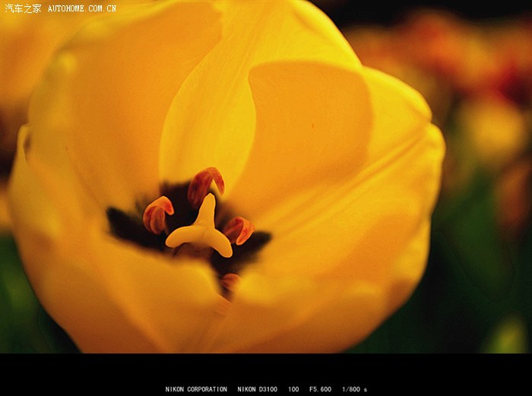
Task: Open the AUTOHOME.COM.CN watermark link
Action: 82,9
